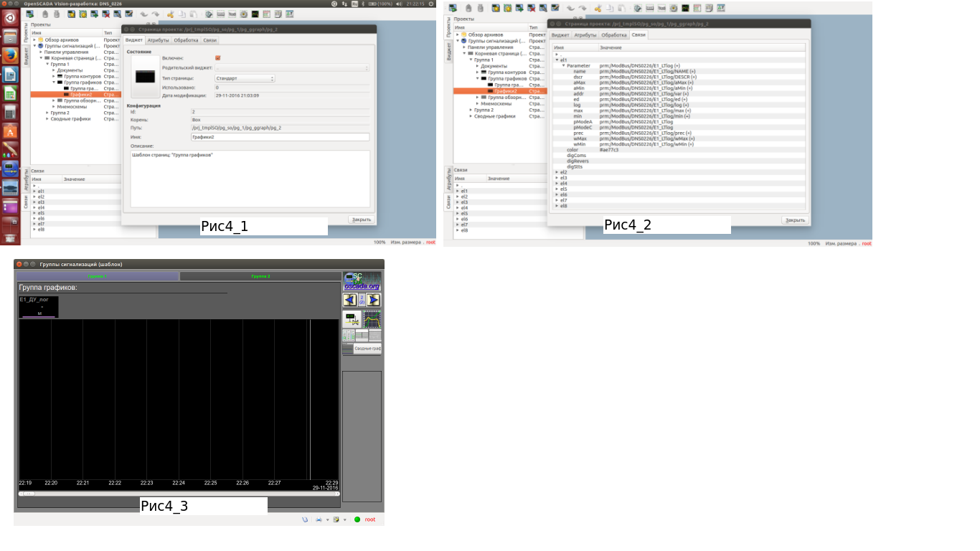980x551 pixels.
Task: Open the mnemonic scheme icon with valve
Action: (351, 319)
